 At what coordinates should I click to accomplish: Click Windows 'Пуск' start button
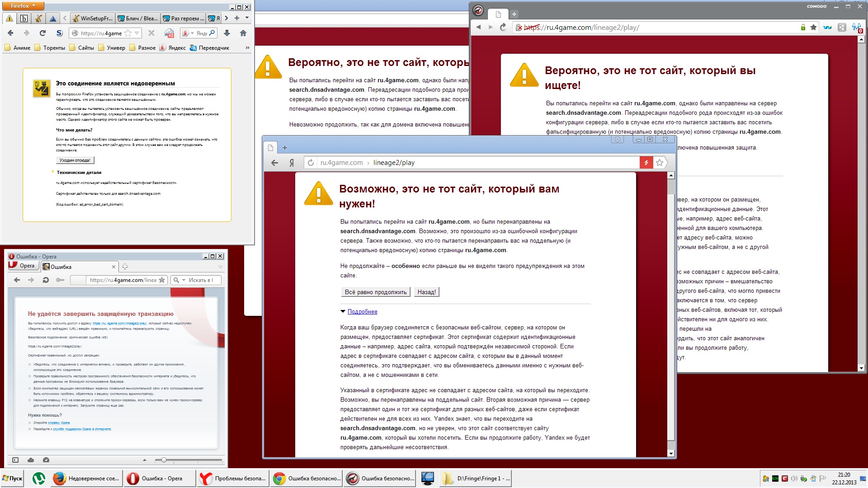[12, 479]
